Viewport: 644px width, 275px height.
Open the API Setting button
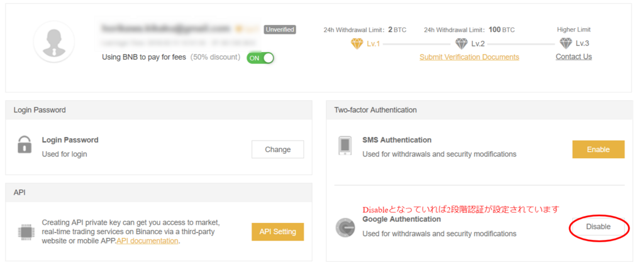[277, 232]
